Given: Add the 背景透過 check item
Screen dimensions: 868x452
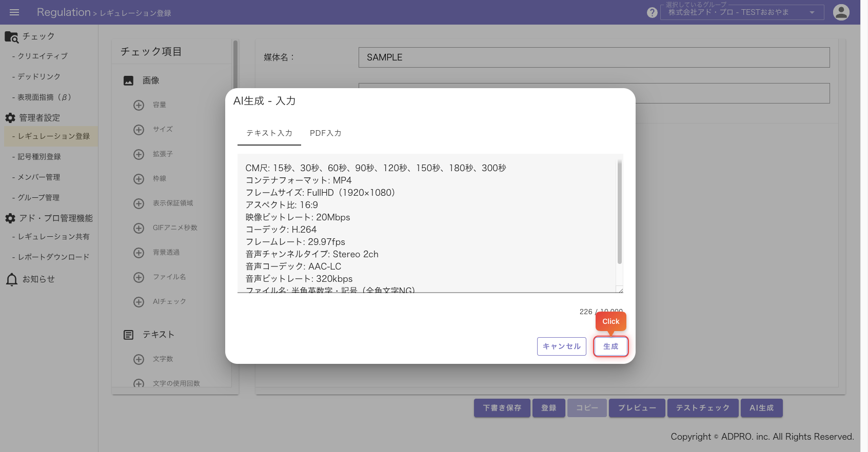Looking at the screenshot, I should click(x=139, y=253).
